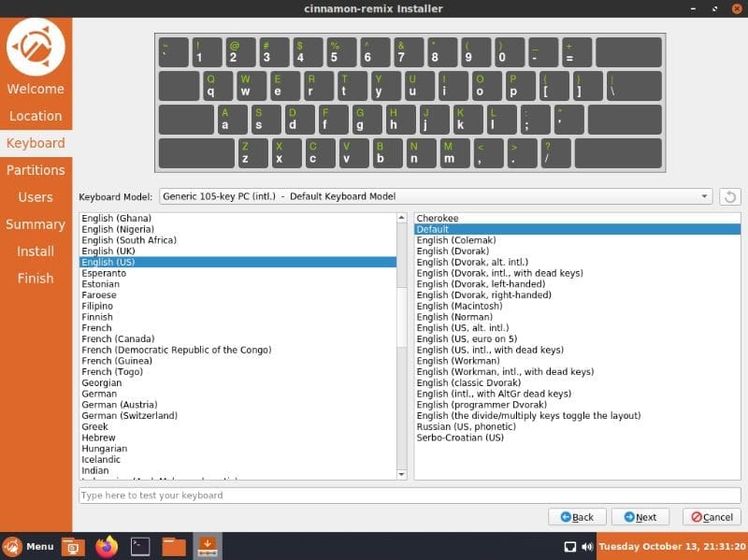The width and height of the screenshot is (748, 560).
Task: Select the Keyboard step in sidebar
Action: coord(36,143)
